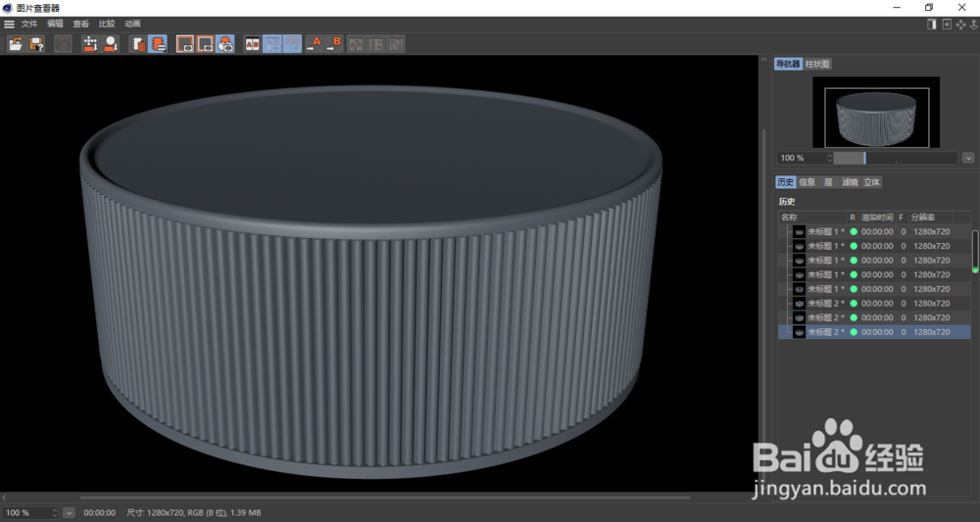The height and width of the screenshot is (522, 980).
Task: Open the 动画 menu
Action: coord(132,24)
